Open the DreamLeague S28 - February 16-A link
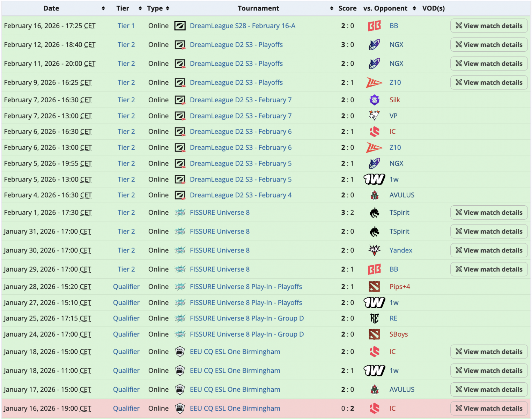The height and width of the screenshot is (419, 532). (242, 26)
